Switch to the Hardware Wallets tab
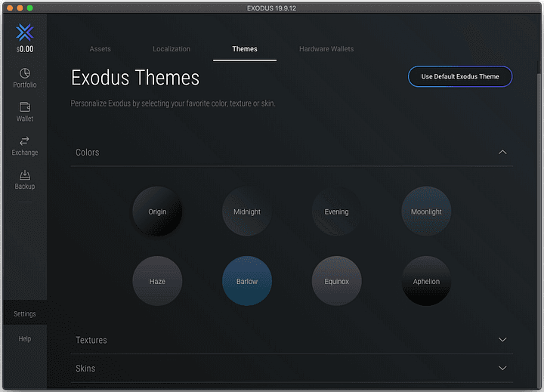This screenshot has width=544, height=392. [326, 49]
